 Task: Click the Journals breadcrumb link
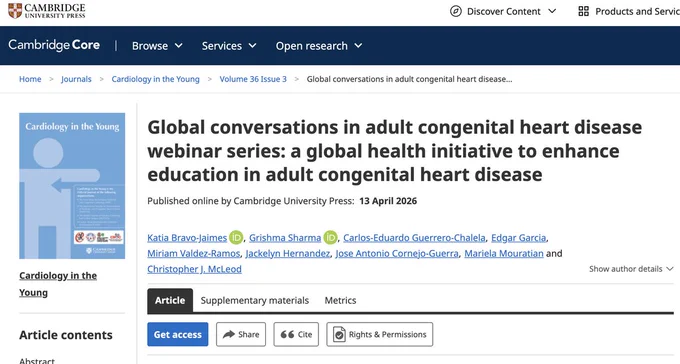76,79
